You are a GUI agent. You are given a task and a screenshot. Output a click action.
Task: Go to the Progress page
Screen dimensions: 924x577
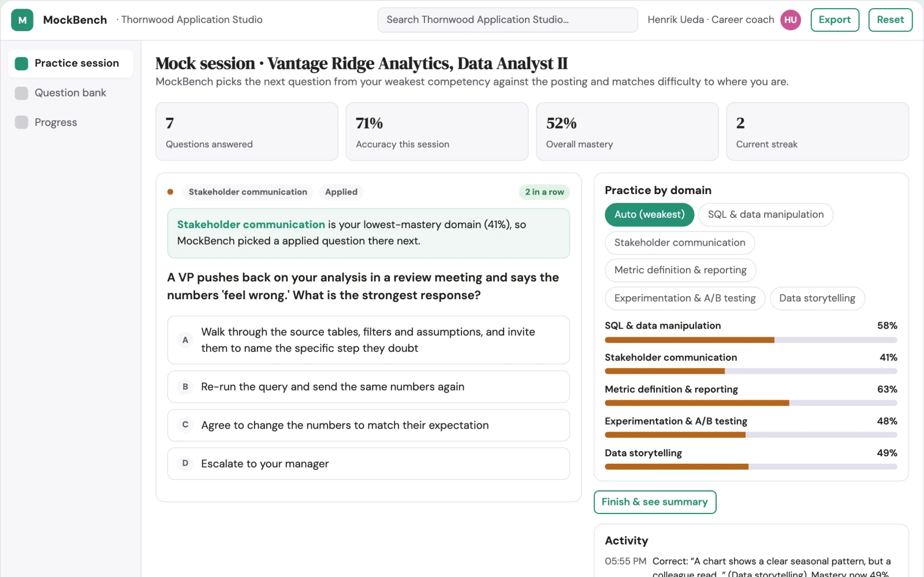click(70, 122)
